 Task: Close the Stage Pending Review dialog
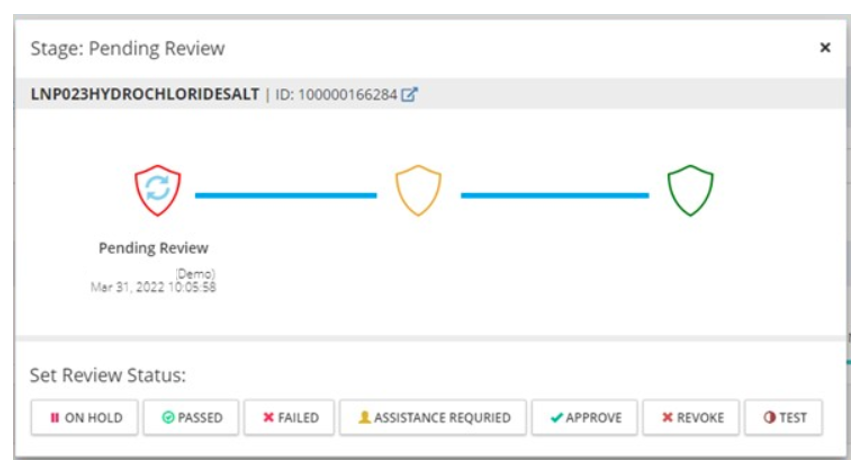click(x=825, y=48)
